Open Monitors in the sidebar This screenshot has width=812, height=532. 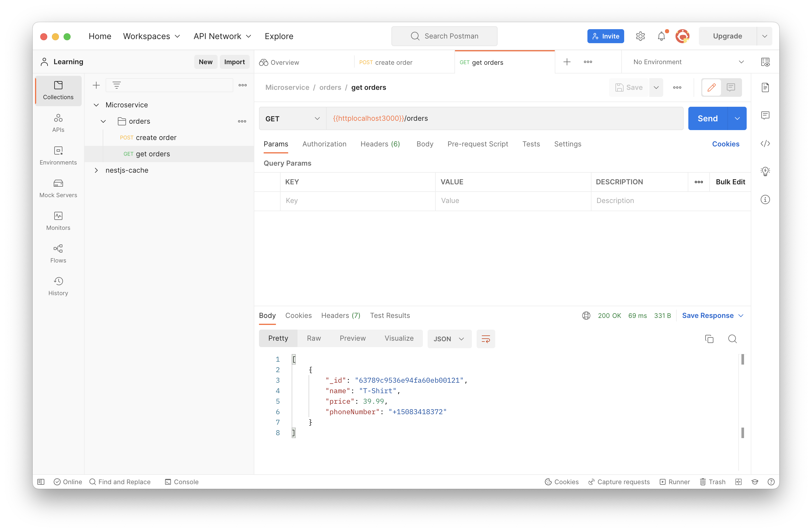pyautogui.click(x=58, y=221)
